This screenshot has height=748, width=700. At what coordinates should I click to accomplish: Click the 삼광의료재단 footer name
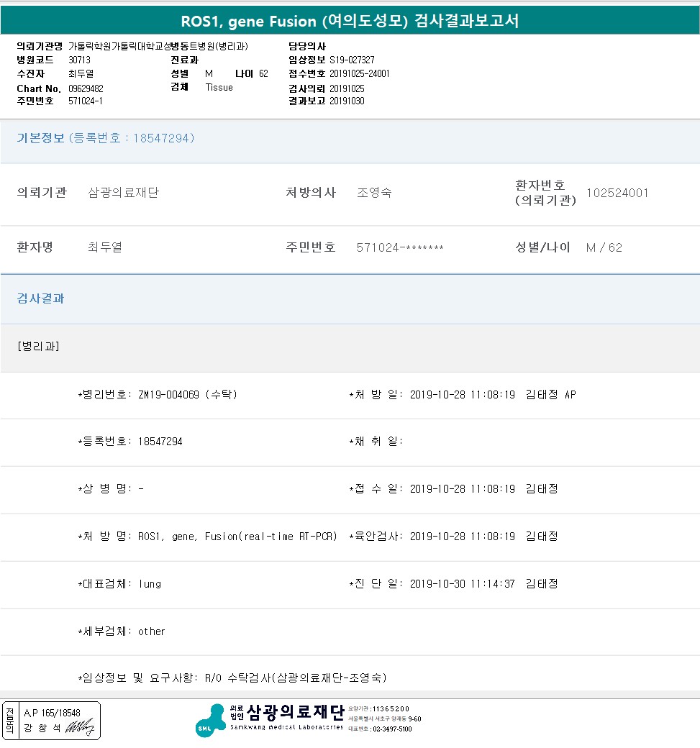tap(295, 712)
